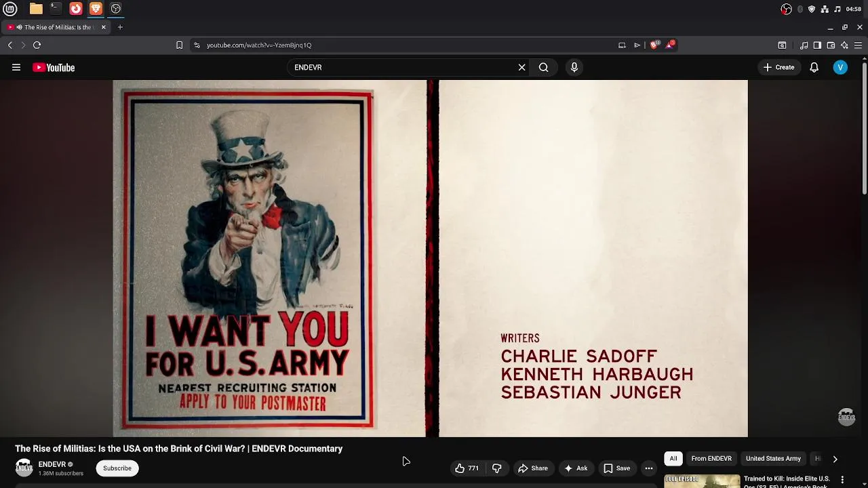Open the account avatar menu
This screenshot has width=868, height=488.
(840, 68)
